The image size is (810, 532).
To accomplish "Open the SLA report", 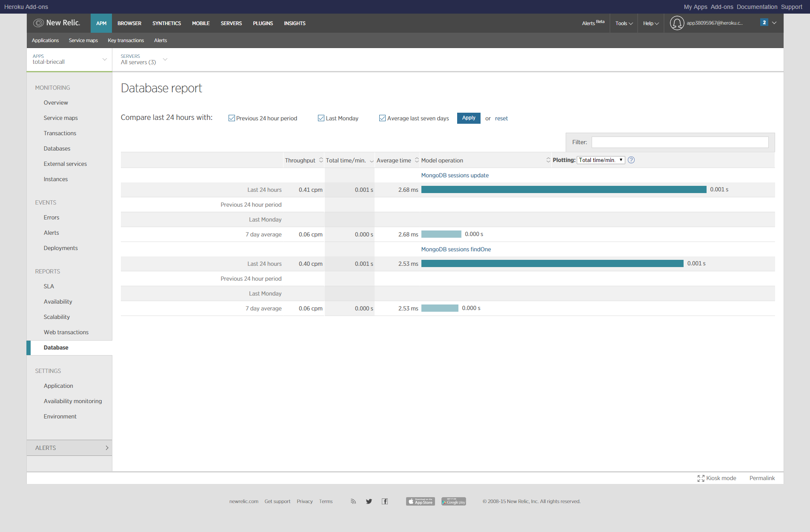I will (49, 286).
